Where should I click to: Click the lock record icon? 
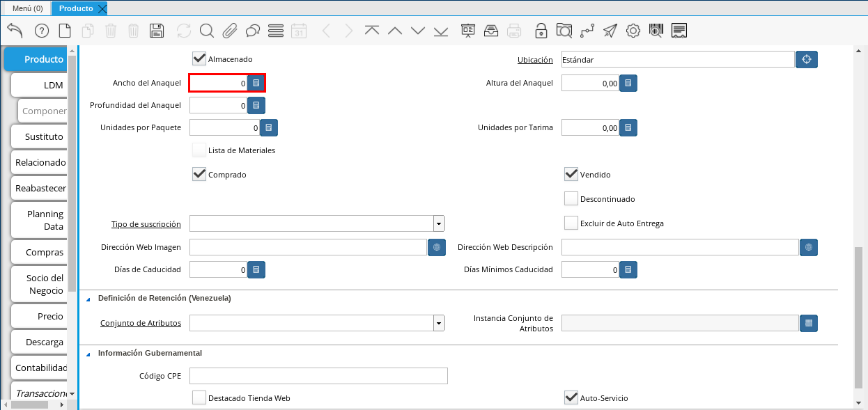tap(541, 31)
